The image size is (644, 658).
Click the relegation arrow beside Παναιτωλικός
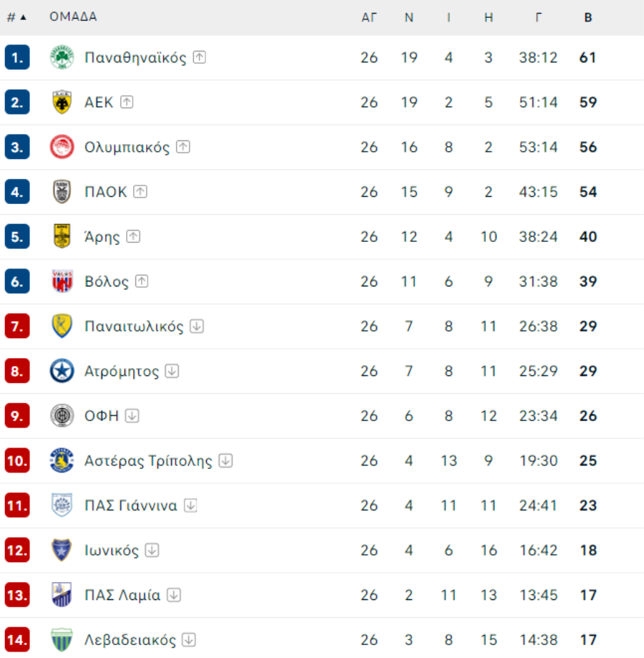click(x=197, y=326)
